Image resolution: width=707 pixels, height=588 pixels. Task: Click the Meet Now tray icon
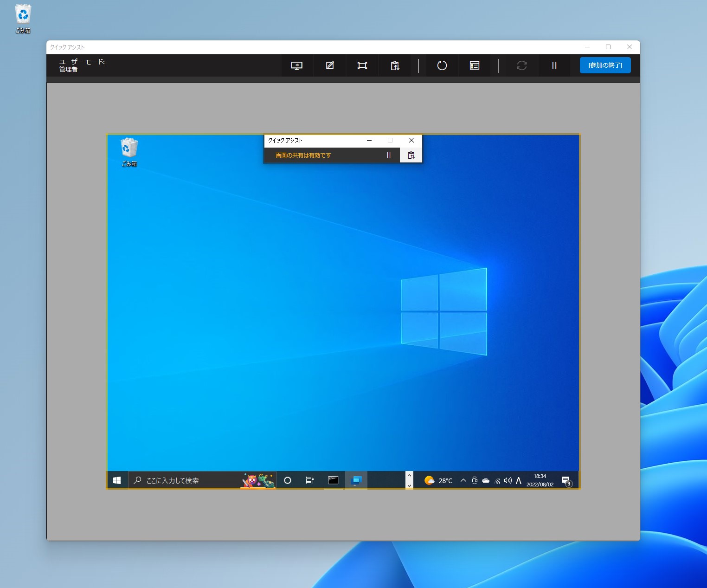(x=475, y=480)
